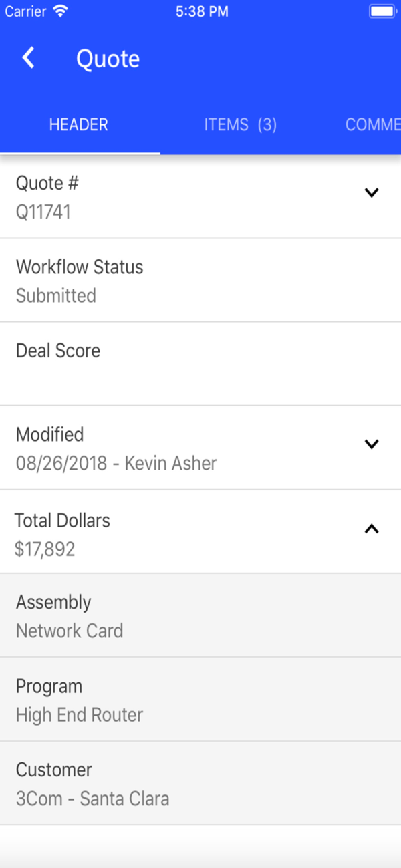
Task: Tap the modified date 08/26/2018 - Kevin Asher
Action: click(116, 464)
